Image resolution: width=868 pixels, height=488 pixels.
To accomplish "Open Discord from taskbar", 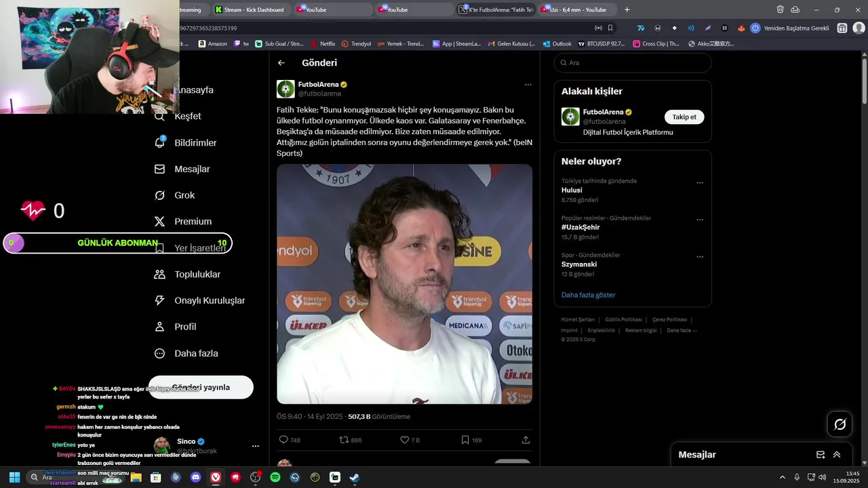I will (196, 477).
